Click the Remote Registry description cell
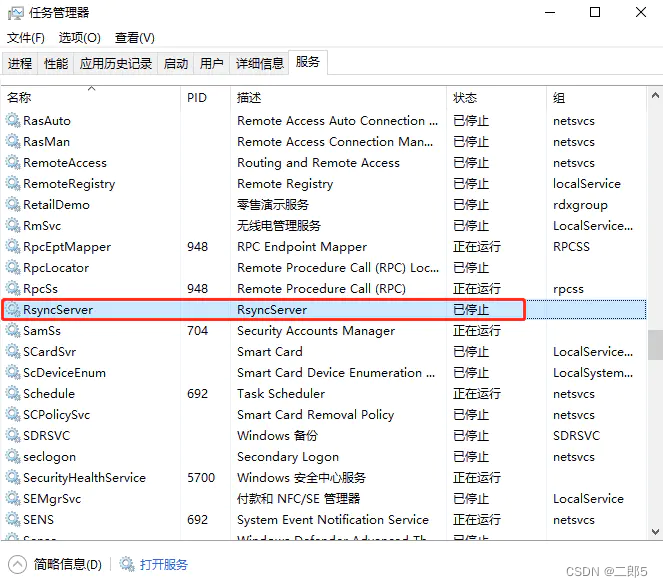 (x=285, y=184)
